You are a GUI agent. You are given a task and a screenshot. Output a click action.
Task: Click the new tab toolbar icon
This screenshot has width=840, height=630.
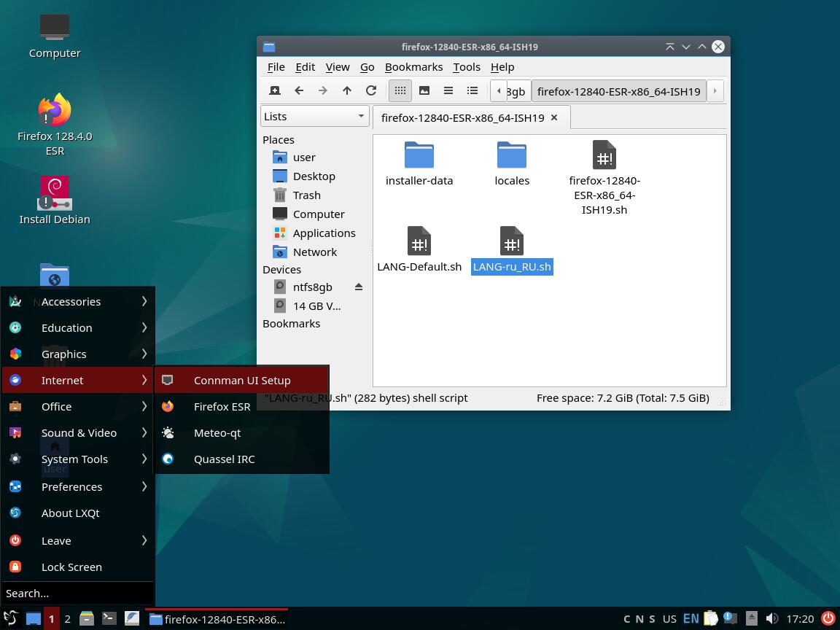[275, 91]
